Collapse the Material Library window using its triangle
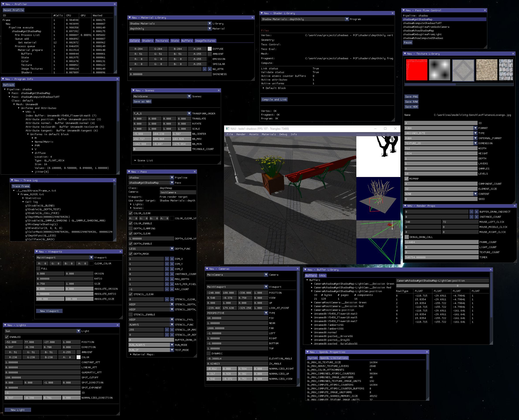The width and height of the screenshot is (519, 420). 129,18
